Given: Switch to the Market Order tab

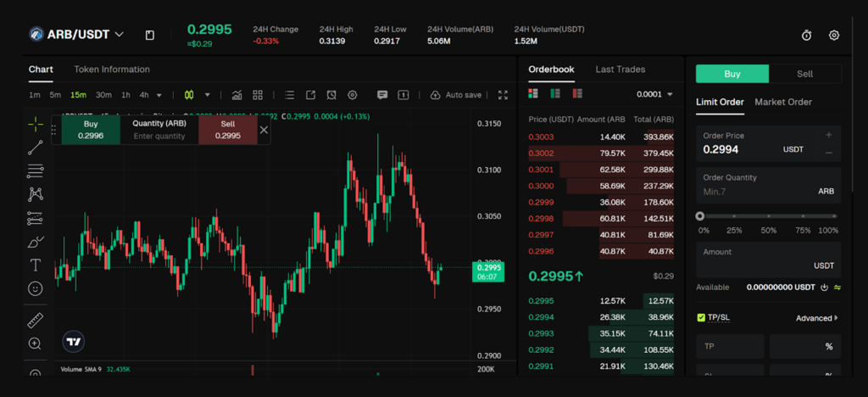Looking at the screenshot, I should [783, 102].
